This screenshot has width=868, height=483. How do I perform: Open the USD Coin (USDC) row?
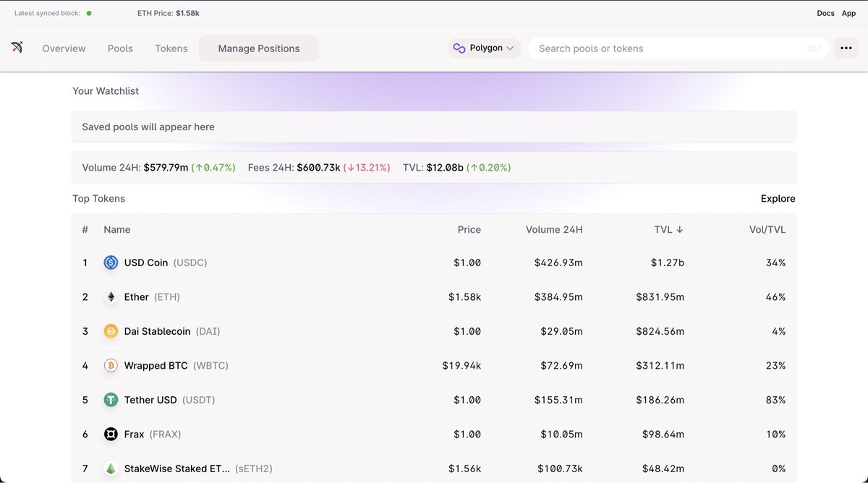point(434,262)
